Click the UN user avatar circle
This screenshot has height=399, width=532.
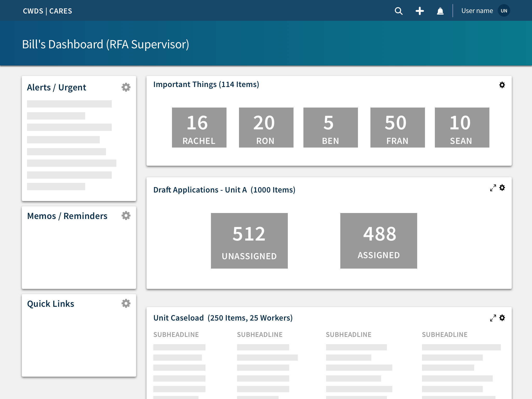coord(504,11)
